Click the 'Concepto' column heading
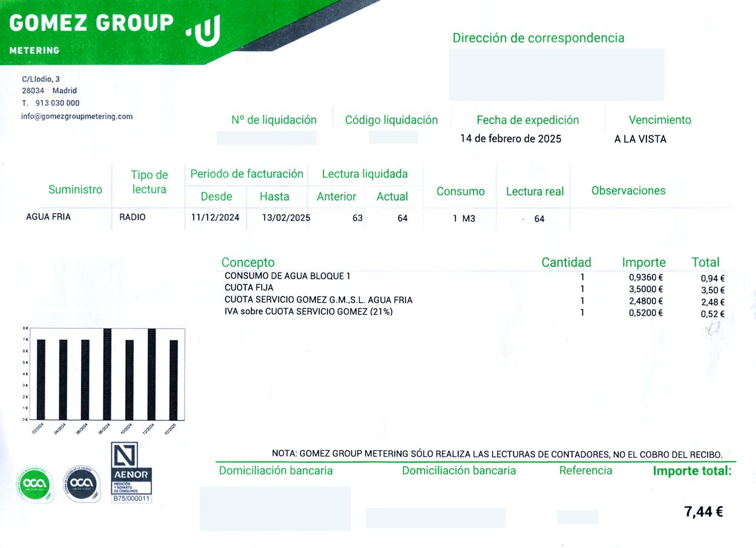This screenshot has height=548, width=756. (x=248, y=263)
